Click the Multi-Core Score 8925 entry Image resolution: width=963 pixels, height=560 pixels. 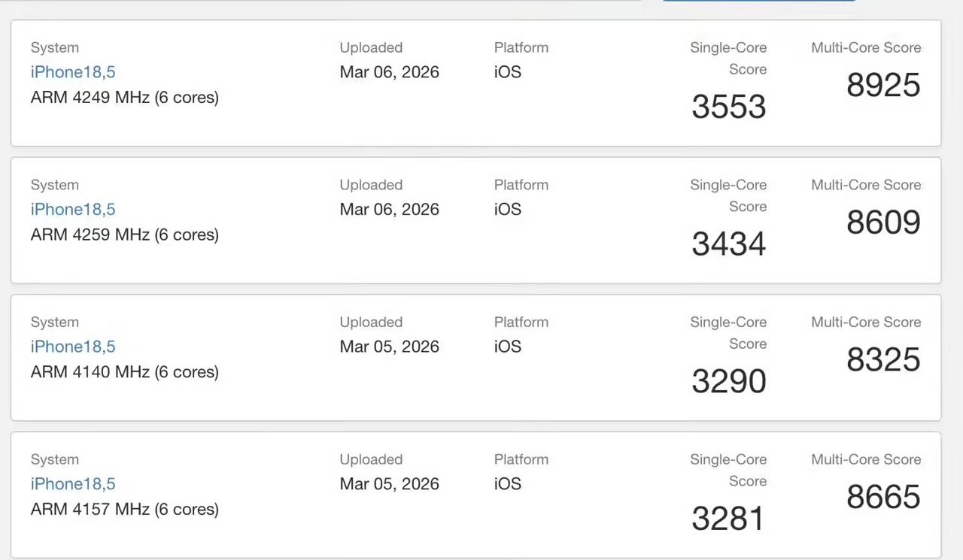[883, 85]
